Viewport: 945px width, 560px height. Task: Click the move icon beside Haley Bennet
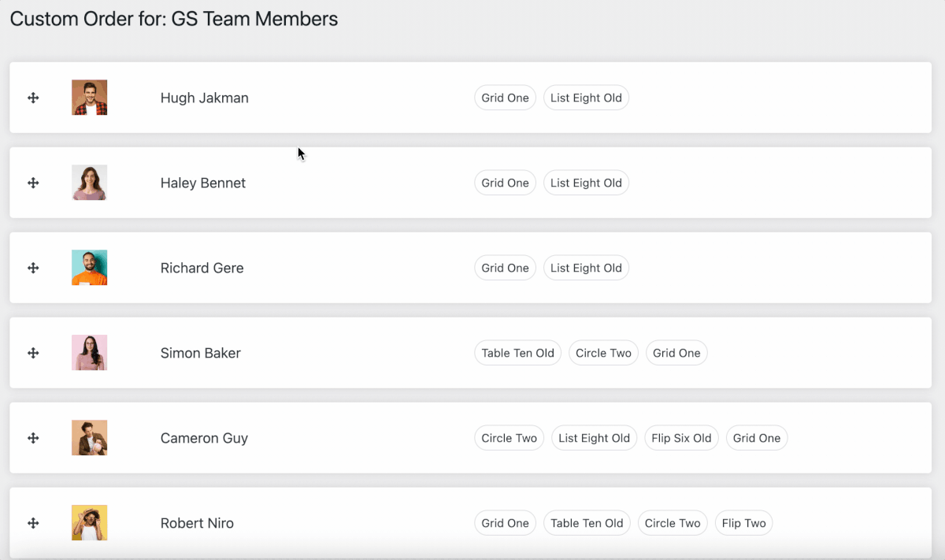[33, 183]
